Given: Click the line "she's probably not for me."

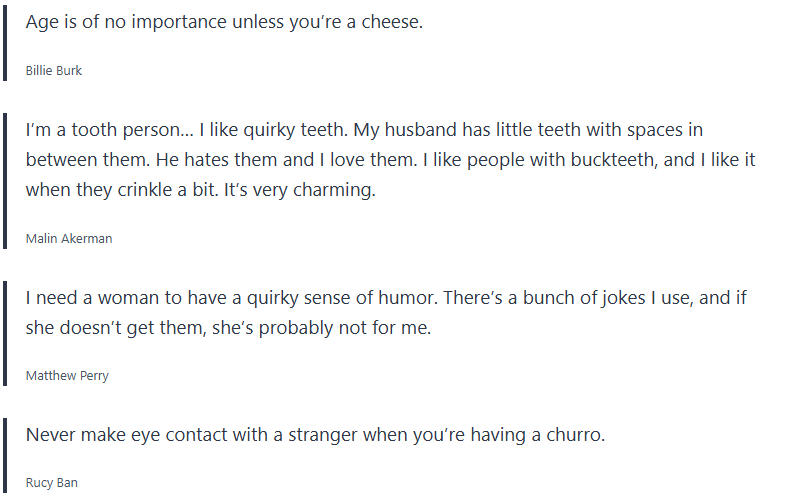Looking at the screenshot, I should [228, 327].
